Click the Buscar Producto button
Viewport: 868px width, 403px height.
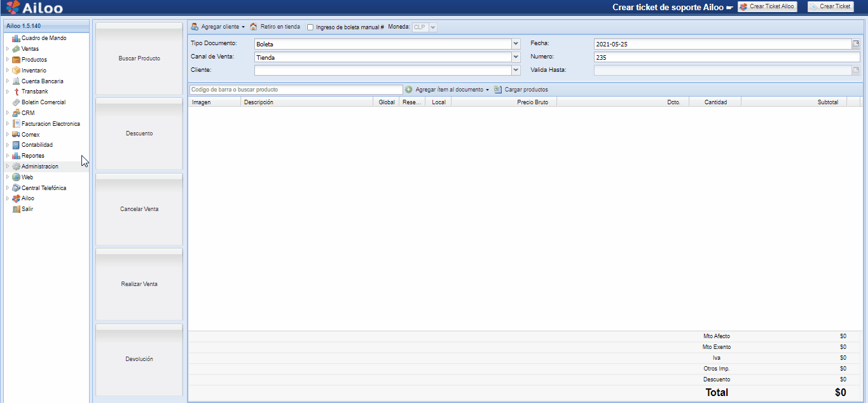point(139,58)
